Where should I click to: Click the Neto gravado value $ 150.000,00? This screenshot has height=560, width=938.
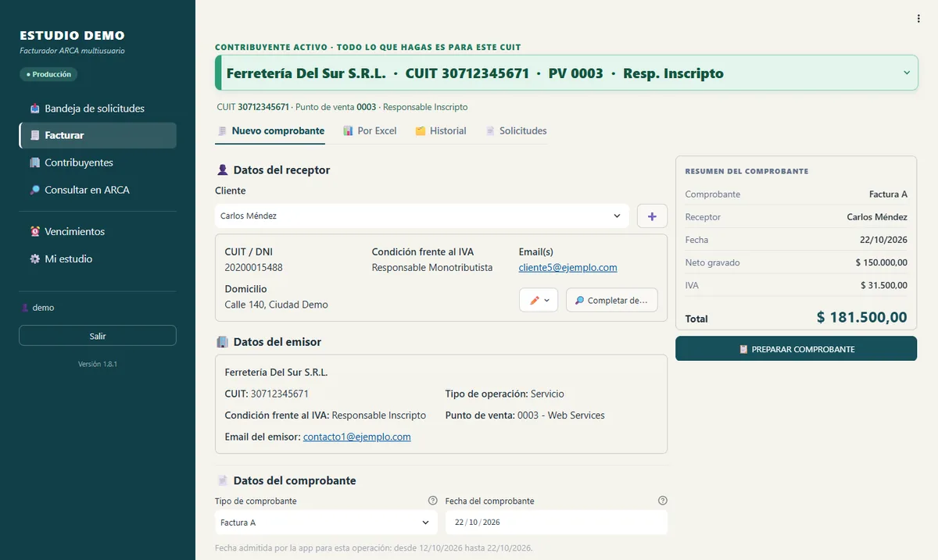click(x=882, y=262)
